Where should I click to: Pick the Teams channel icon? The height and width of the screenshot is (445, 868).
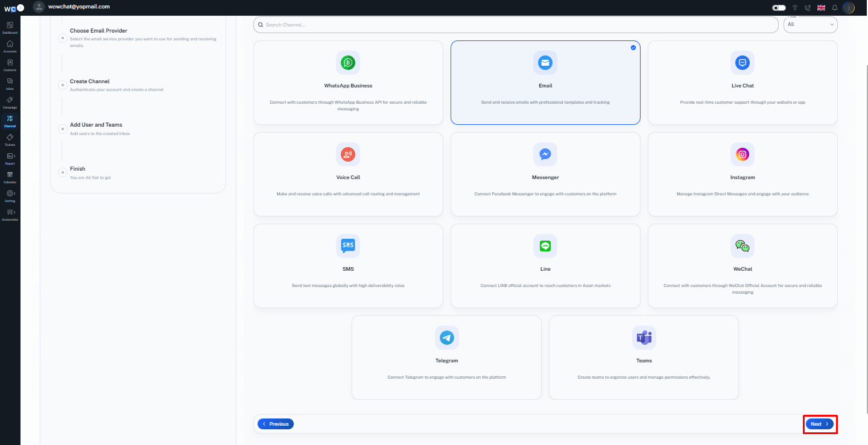pyautogui.click(x=644, y=338)
